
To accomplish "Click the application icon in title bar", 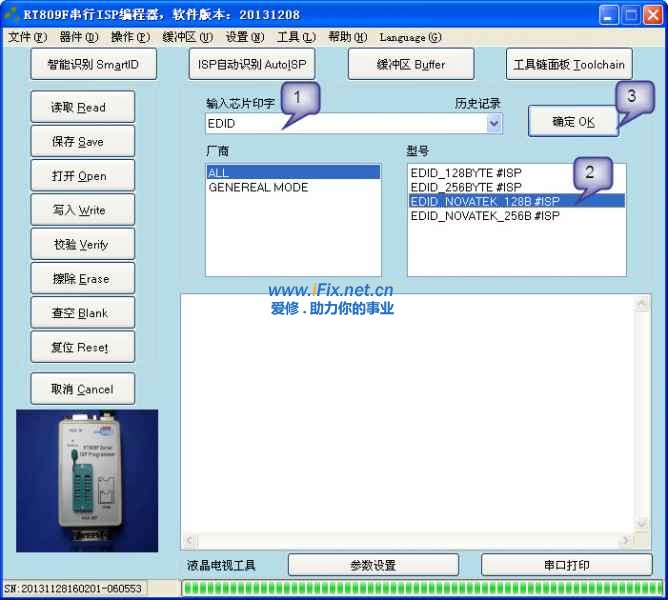I will 12,14.
